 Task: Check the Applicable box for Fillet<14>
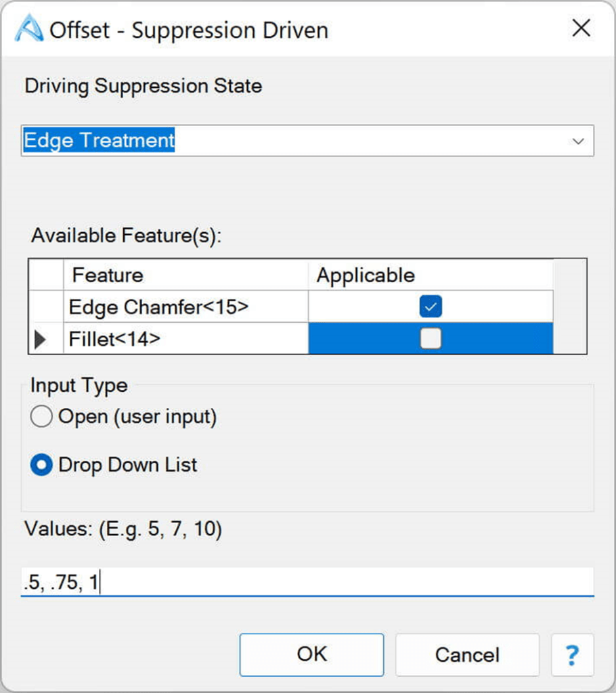coord(431,338)
